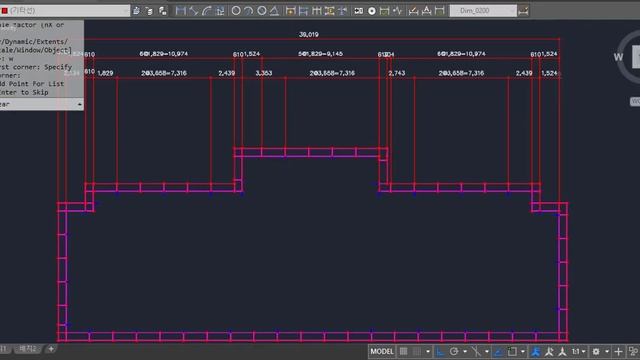The image size is (640, 360).
Task: Click the Quick Dimension tool
Action: tap(290, 11)
